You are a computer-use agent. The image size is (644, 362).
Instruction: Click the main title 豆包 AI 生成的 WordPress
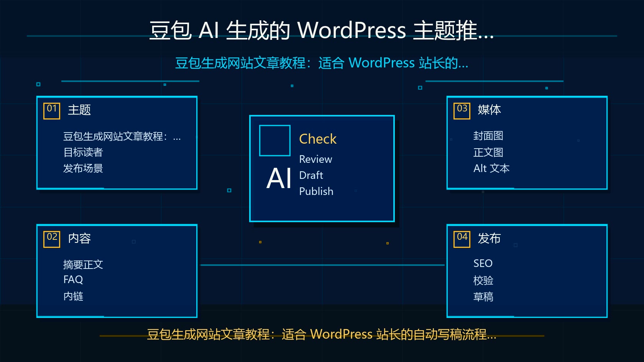tap(321, 30)
